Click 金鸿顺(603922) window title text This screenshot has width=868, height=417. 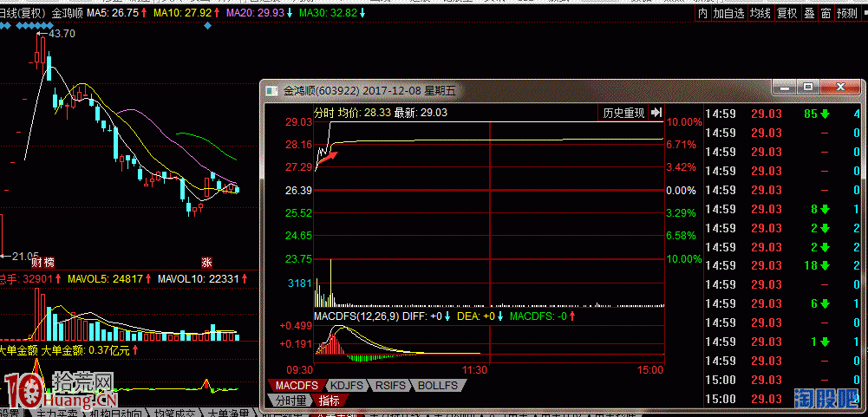(323, 90)
